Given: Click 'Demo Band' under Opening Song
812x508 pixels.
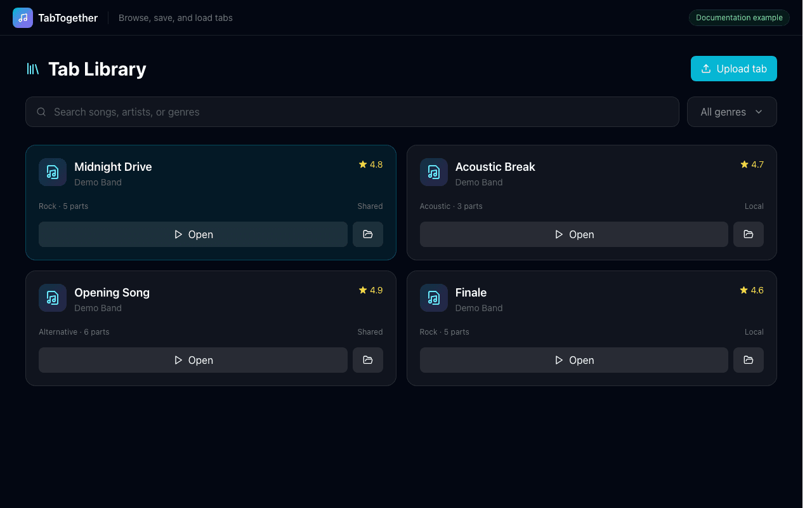Looking at the screenshot, I should [98, 308].
